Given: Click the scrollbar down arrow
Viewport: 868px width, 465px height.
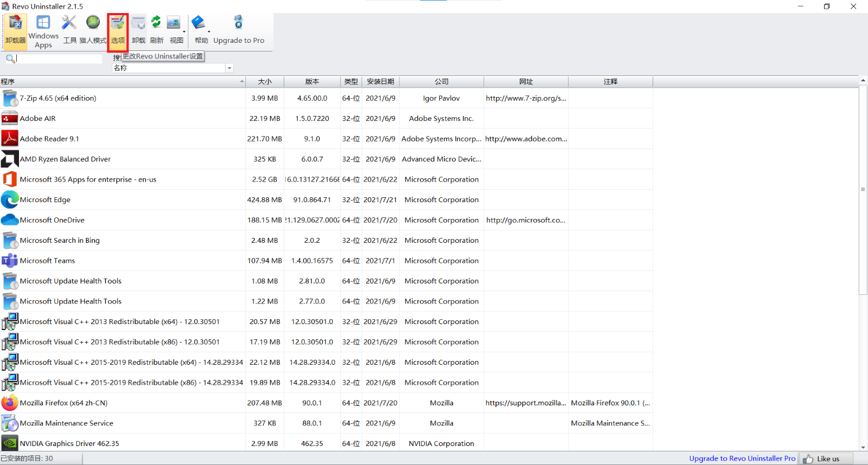Looking at the screenshot, I should [863, 448].
